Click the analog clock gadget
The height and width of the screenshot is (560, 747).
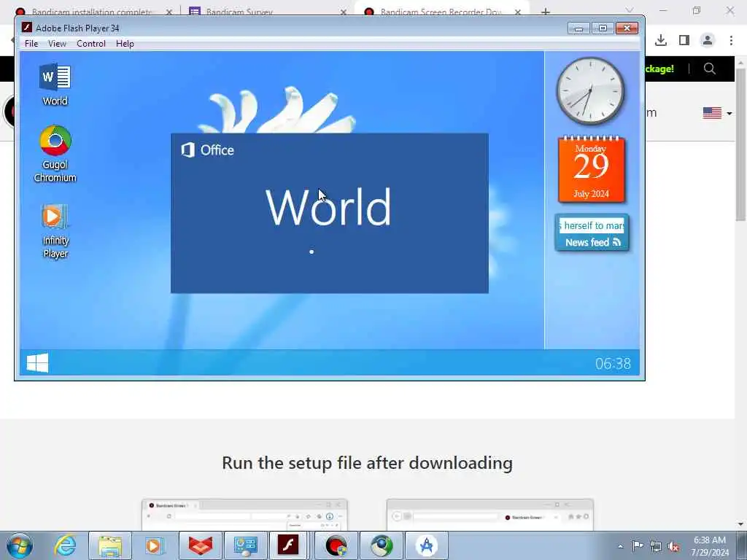point(590,91)
